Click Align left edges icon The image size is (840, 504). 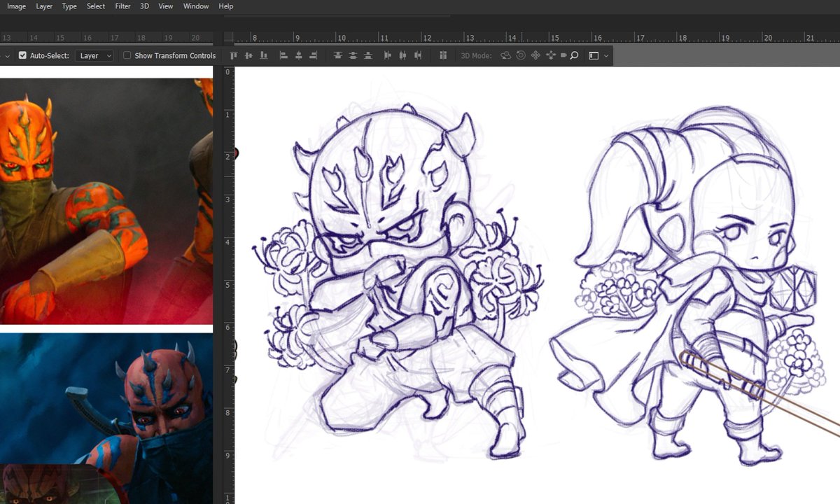(x=283, y=55)
